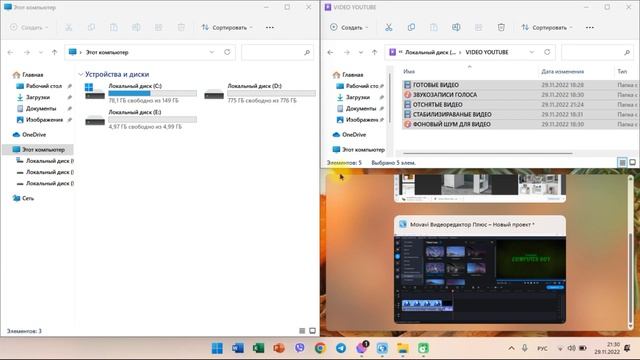
Task: Open Сортировать dropdown in Этот компьютер window
Action: pos(227,27)
